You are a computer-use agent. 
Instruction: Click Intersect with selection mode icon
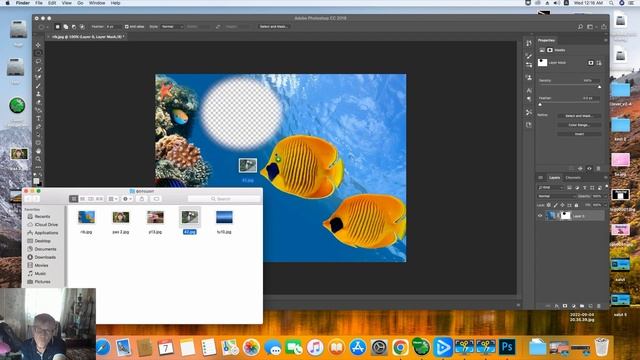point(82,27)
